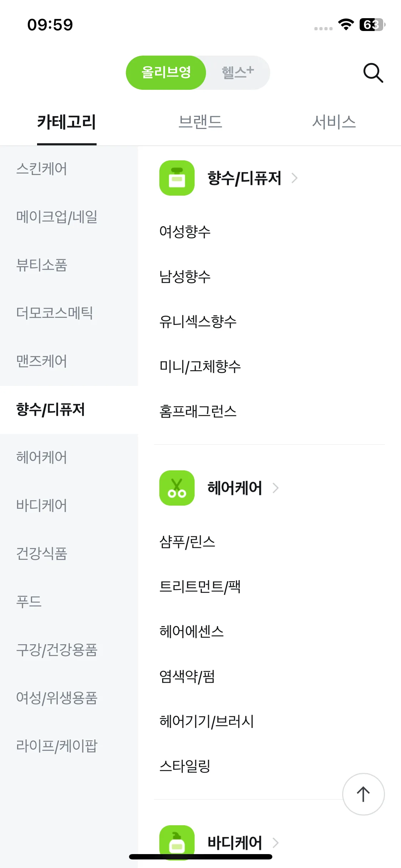Open the 여성향수 subcategory
This screenshot has width=401, height=868.
185,232
